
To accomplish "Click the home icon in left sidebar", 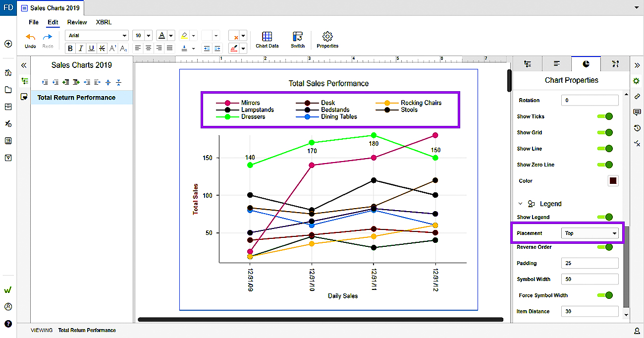I will click(x=8, y=73).
